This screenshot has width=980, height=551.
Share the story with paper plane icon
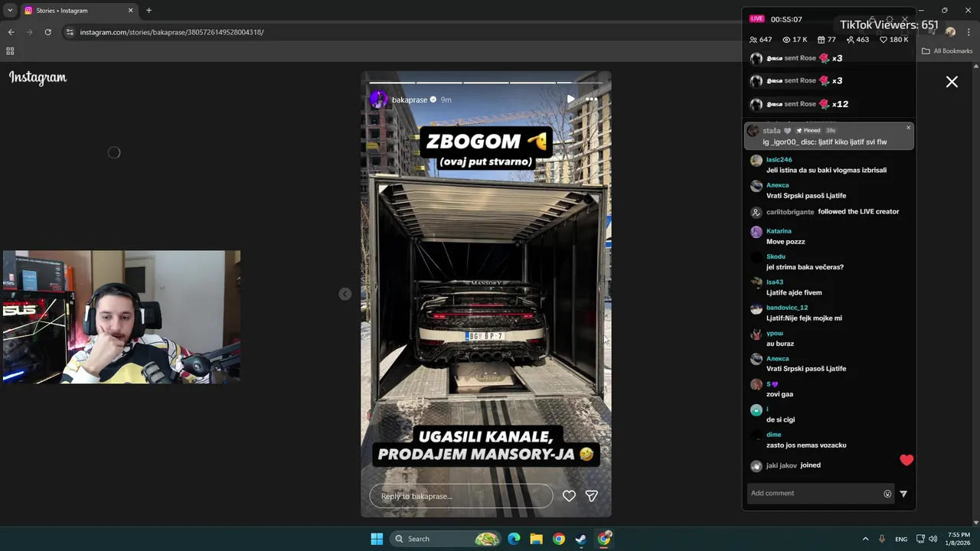[592, 496]
